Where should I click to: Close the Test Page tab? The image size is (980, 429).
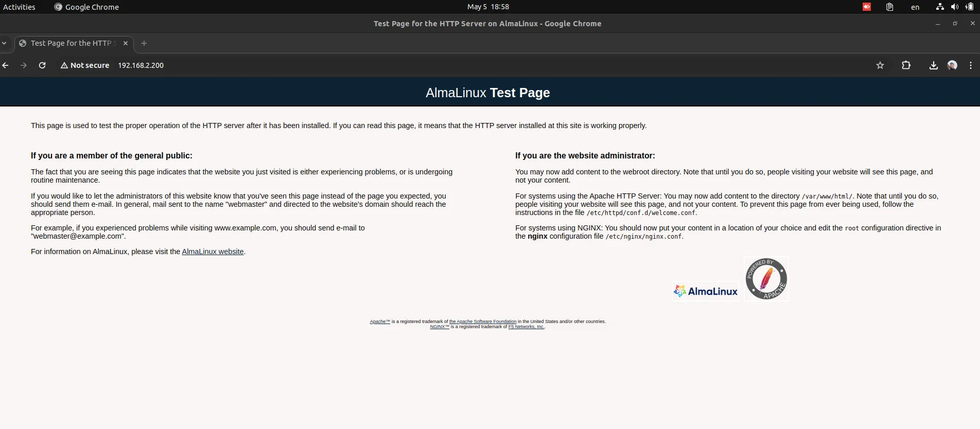(126, 43)
